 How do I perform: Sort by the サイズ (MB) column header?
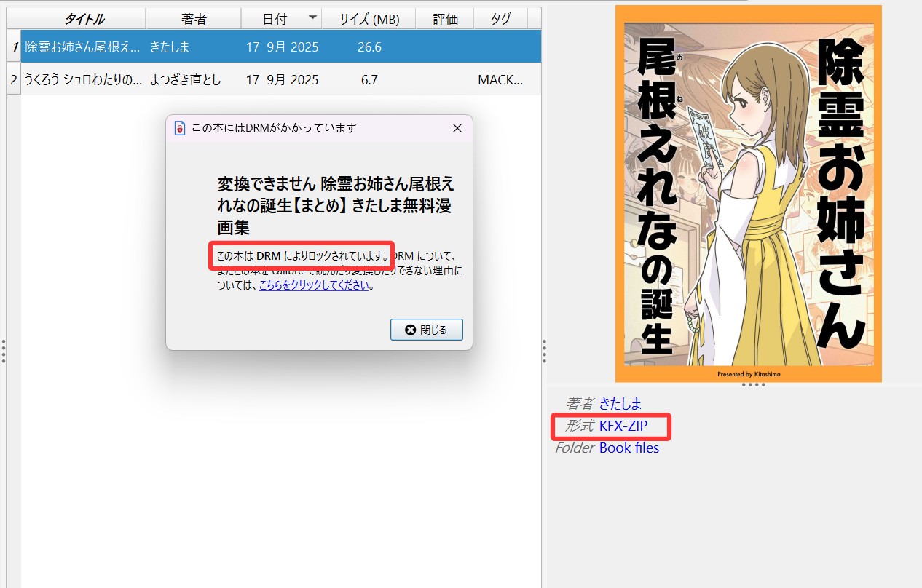click(x=369, y=19)
